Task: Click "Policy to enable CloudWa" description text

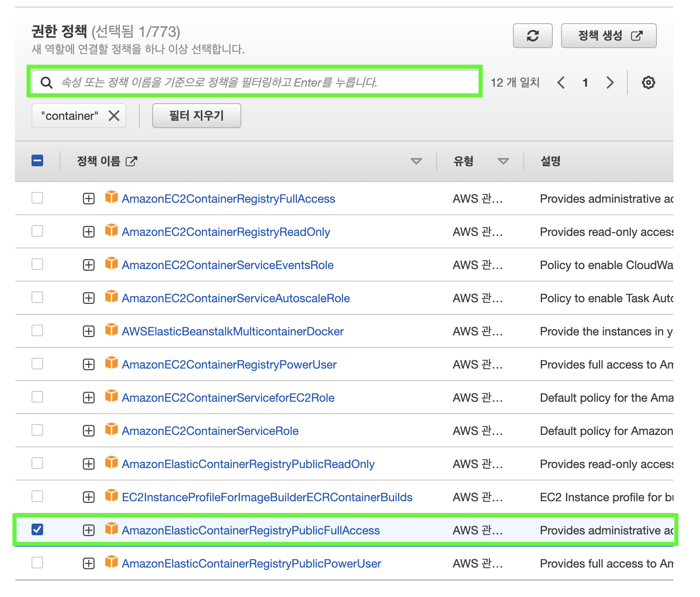Action: [606, 265]
